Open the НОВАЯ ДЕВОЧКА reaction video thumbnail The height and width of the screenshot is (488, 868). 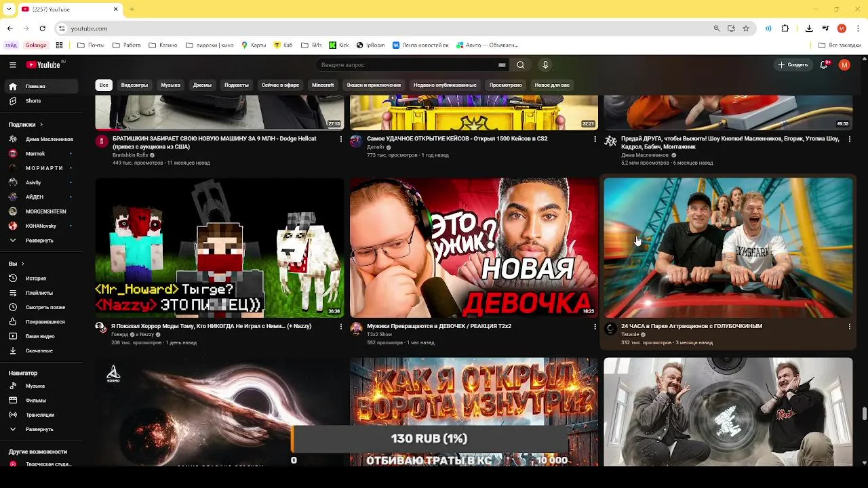(474, 248)
